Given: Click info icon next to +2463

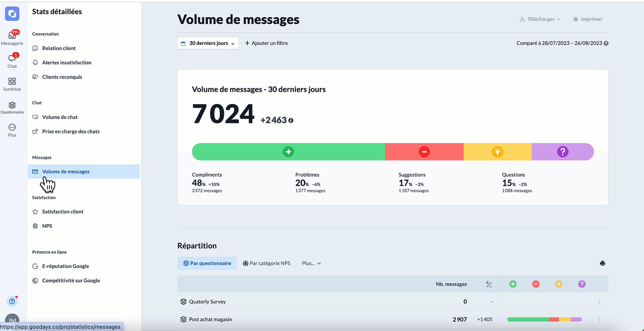Looking at the screenshot, I should coord(291,121).
